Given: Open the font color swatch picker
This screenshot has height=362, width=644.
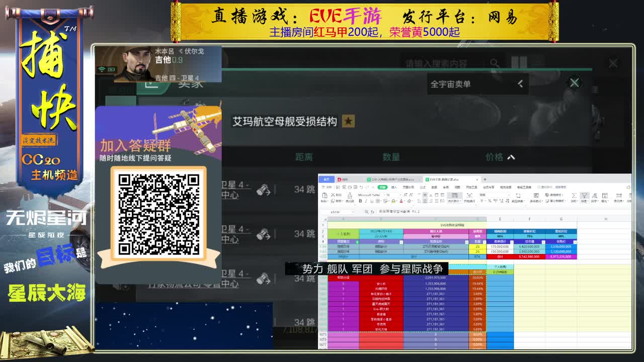Looking at the screenshot, I should pyautogui.click(x=401, y=201).
